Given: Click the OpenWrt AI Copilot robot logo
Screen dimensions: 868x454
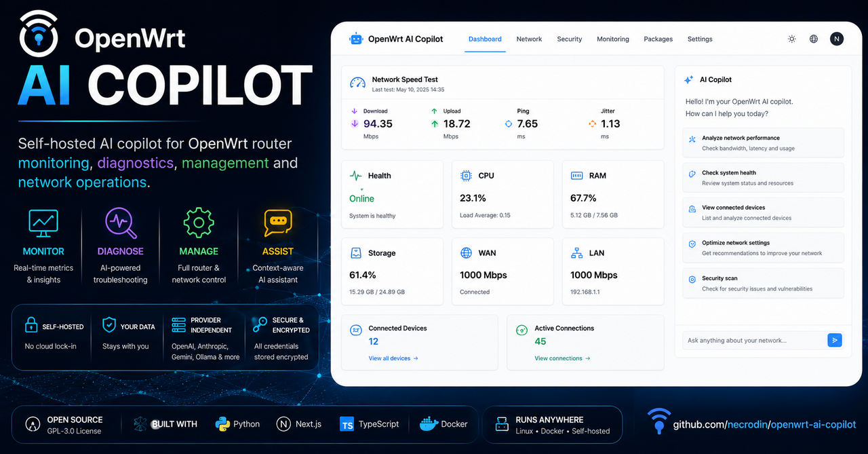Looking at the screenshot, I should pos(356,39).
